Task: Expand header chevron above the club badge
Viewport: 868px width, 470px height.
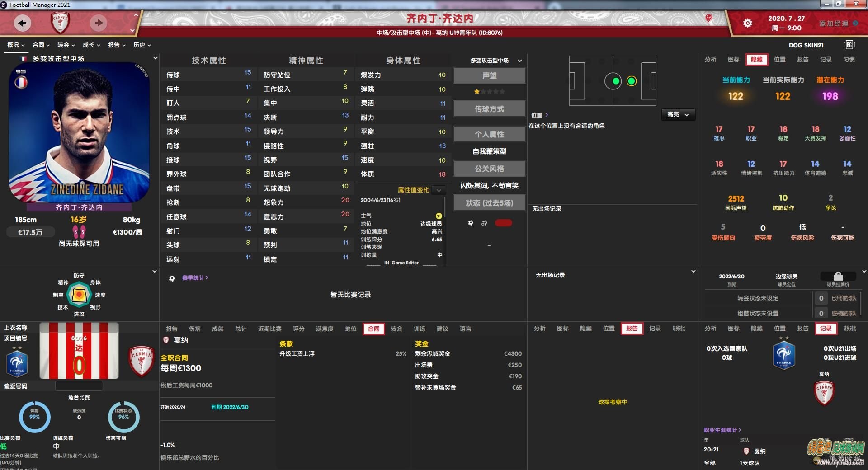Action: coord(136,15)
